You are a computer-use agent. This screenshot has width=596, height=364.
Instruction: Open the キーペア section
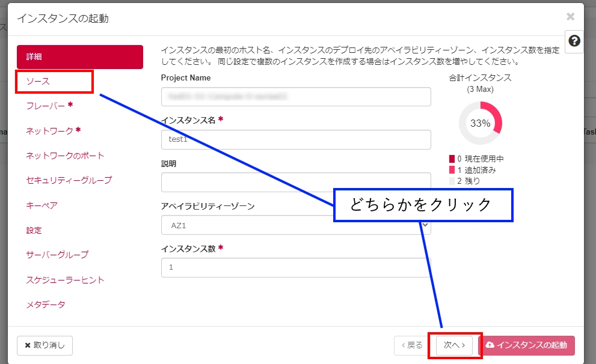click(42, 205)
